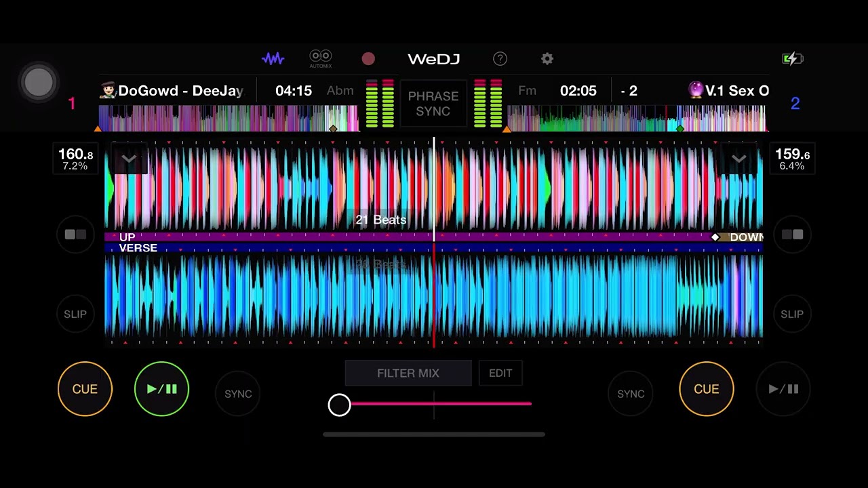Select the deck 2 number indicator
The image size is (868, 488).
pyautogui.click(x=795, y=104)
